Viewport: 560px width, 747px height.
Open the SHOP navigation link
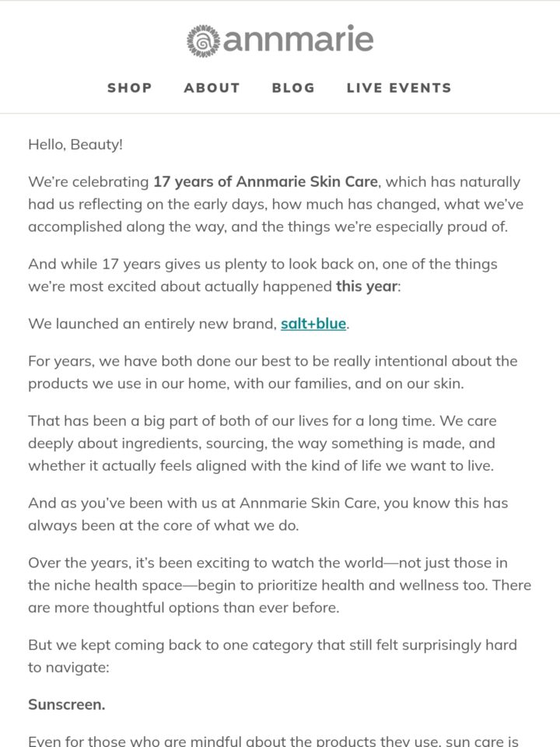tap(130, 88)
